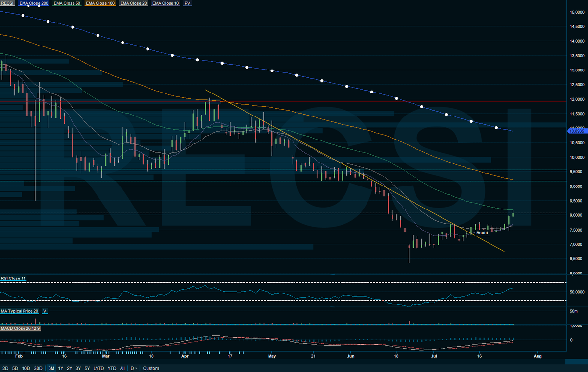Show the 5Y time range
The height and width of the screenshot is (372, 588).
pyautogui.click(x=87, y=368)
